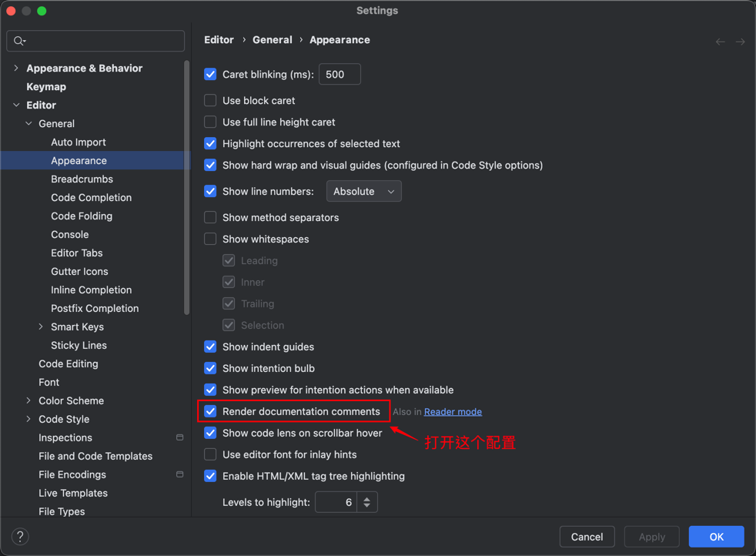Click the project-level icon beside File Encodings
This screenshot has height=556, width=756.
(x=179, y=474)
